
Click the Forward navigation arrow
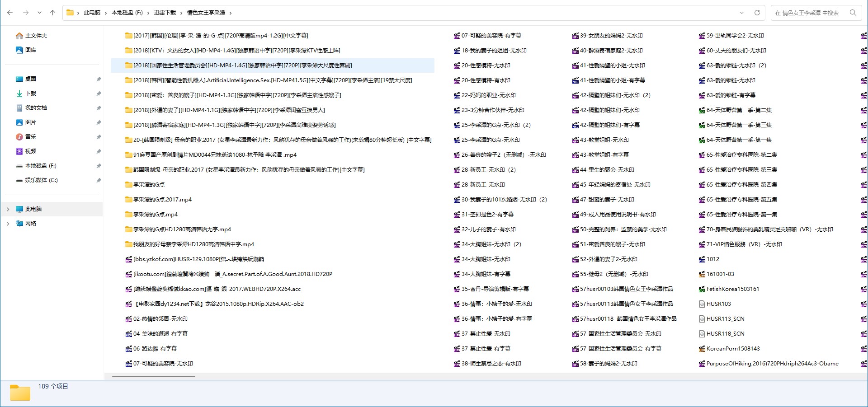[26, 13]
